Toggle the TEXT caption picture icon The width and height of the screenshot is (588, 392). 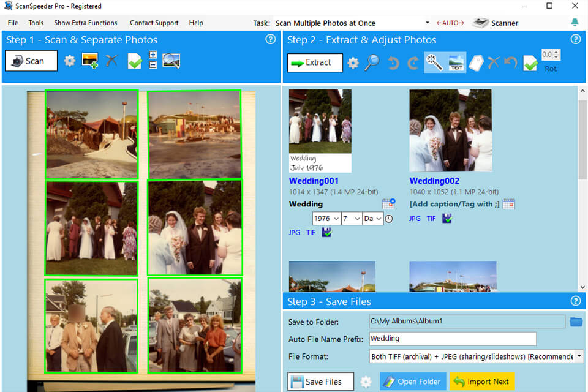(x=456, y=62)
